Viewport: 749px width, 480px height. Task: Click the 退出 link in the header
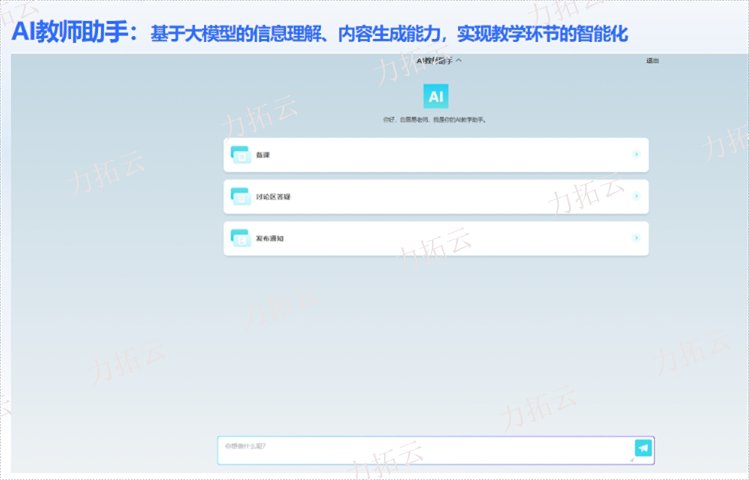pos(652,61)
